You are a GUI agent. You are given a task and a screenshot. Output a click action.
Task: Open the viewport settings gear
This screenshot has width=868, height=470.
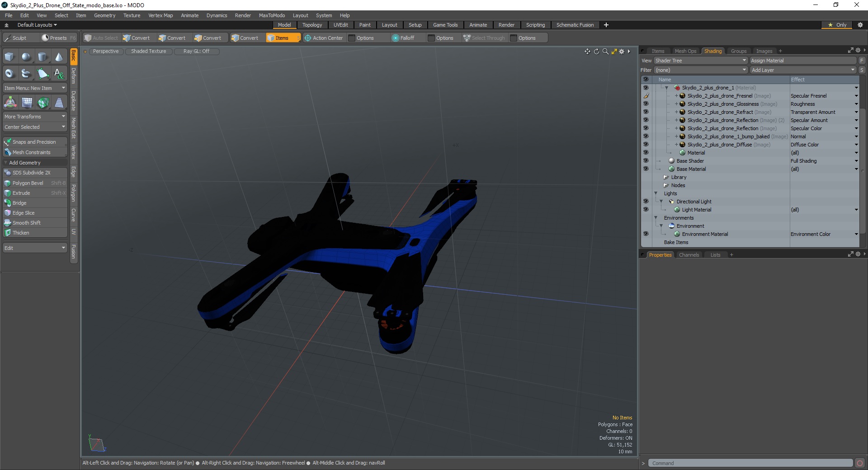[x=622, y=52]
